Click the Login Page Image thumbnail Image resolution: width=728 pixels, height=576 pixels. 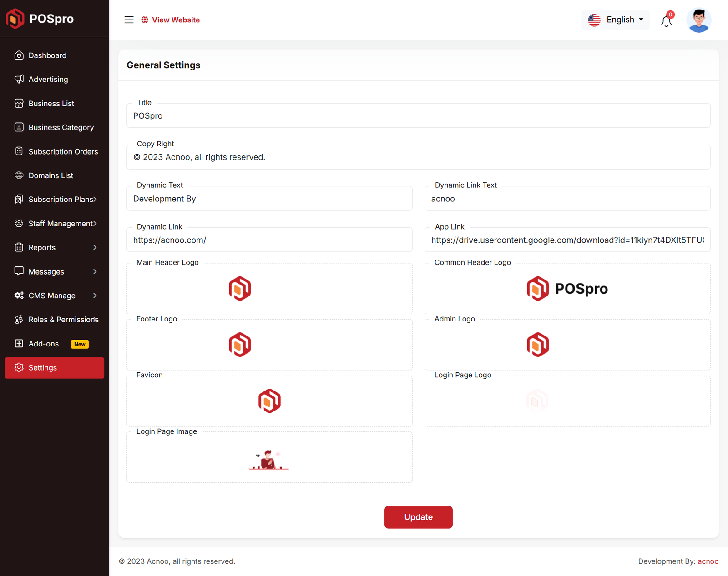[269, 460]
